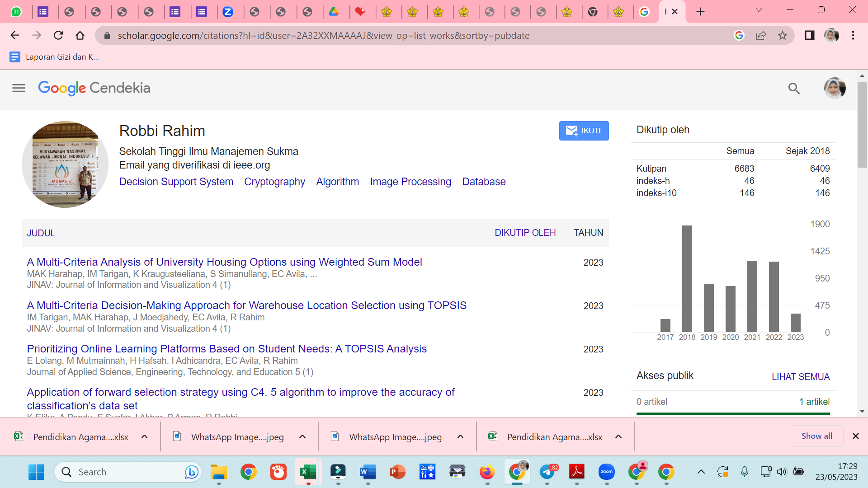Expand options for second WhatsApp Image jpeg download
The width and height of the screenshot is (868, 488).
coord(460,436)
